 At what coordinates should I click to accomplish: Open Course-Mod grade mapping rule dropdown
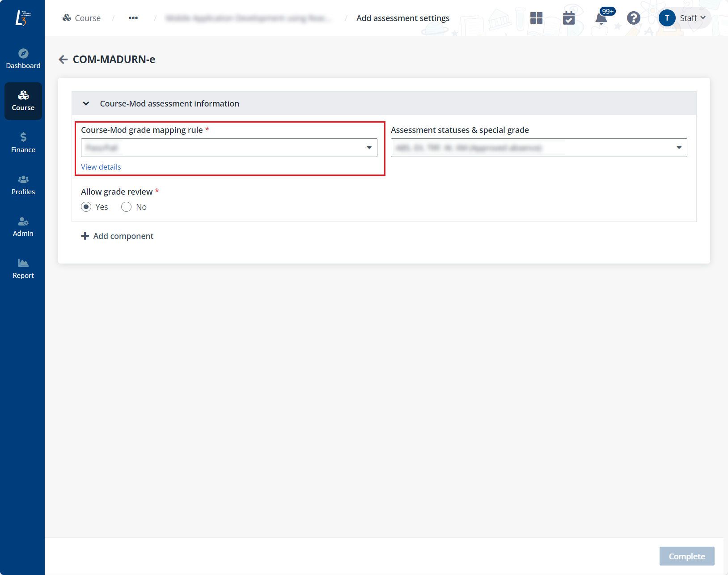point(229,148)
